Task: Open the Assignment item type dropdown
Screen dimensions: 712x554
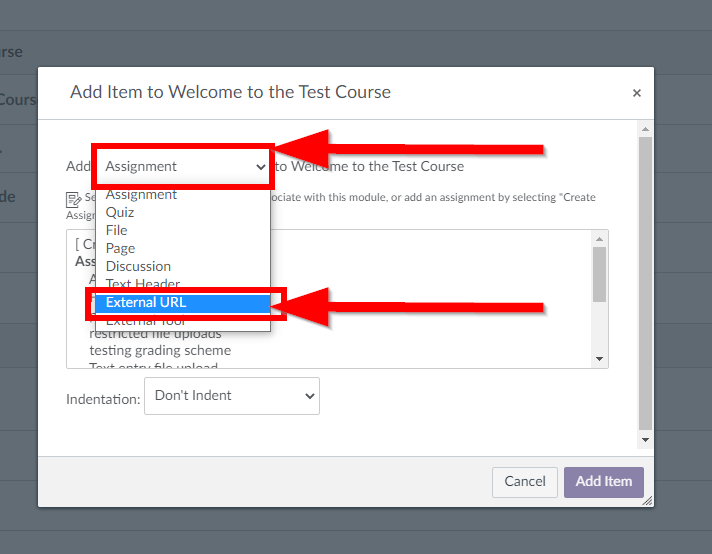Action: (x=184, y=166)
